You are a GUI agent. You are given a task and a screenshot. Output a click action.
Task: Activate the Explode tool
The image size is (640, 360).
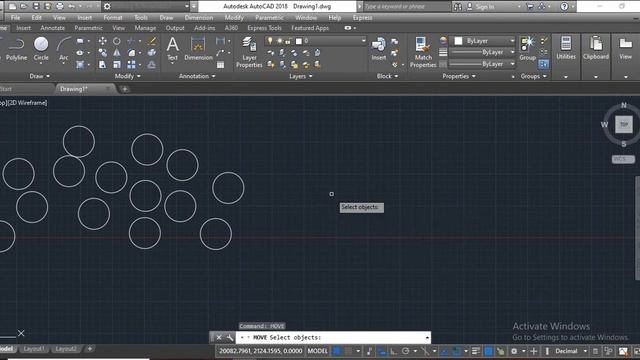point(152,53)
